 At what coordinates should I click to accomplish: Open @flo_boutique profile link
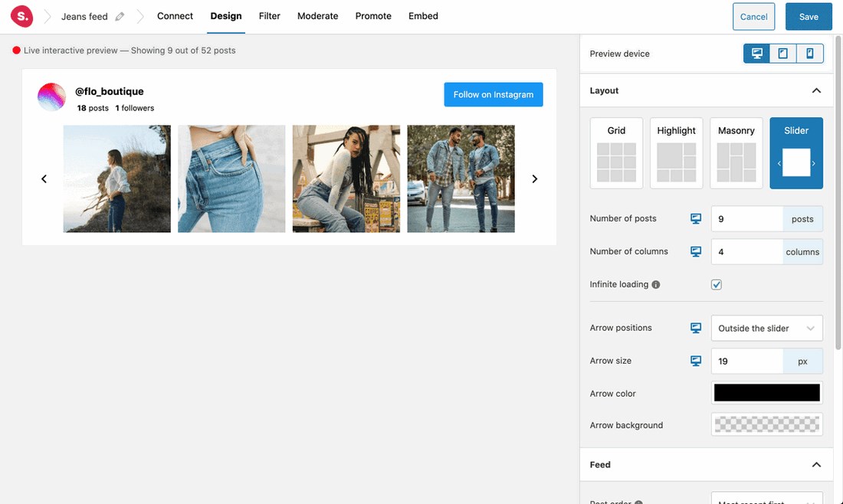point(109,91)
